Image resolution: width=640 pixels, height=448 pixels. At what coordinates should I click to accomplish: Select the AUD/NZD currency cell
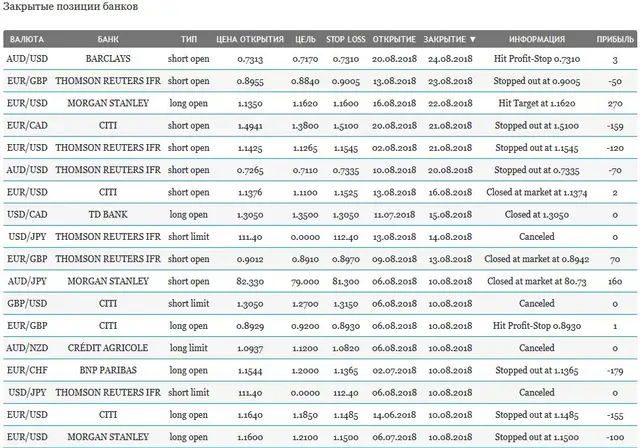[27, 348]
